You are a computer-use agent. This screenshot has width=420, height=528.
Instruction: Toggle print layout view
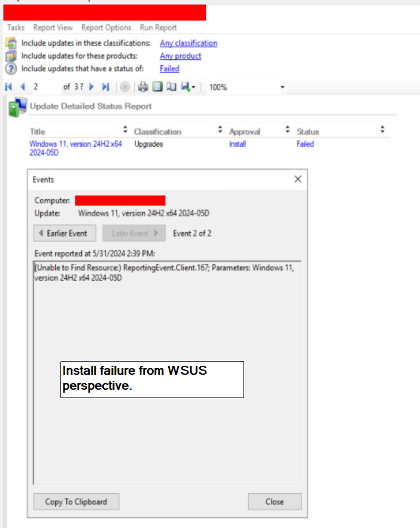[x=157, y=87]
